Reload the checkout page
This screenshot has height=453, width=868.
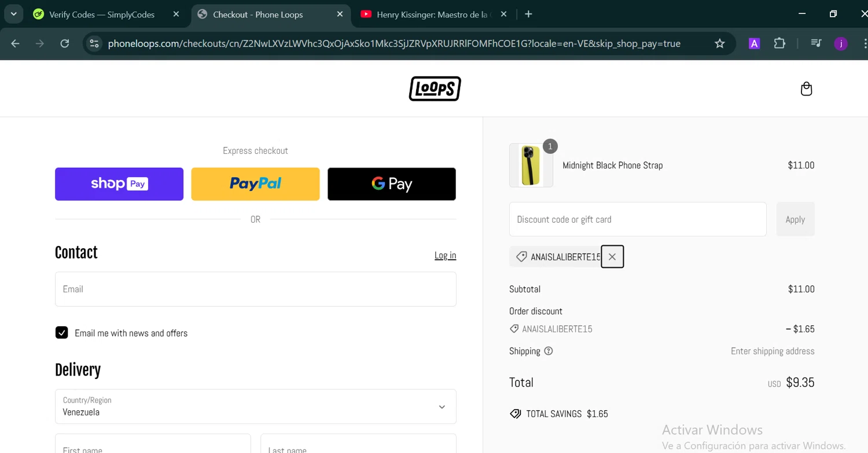[65, 43]
